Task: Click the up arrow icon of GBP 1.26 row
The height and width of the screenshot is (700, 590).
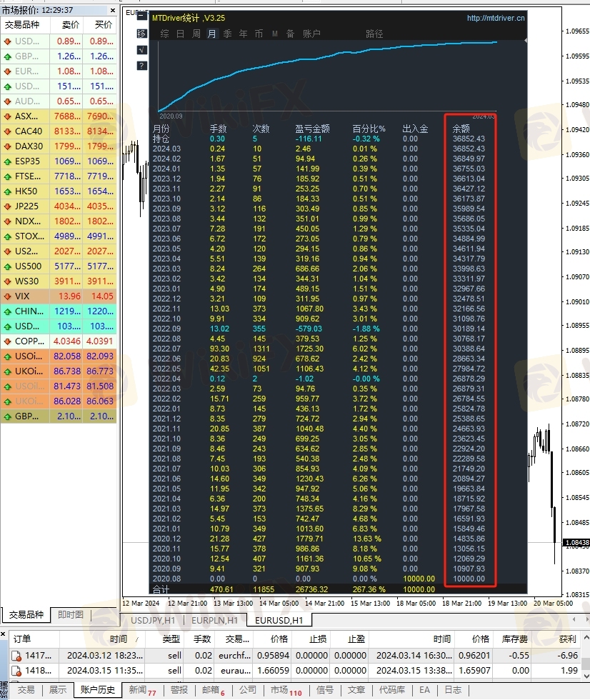Action: pos(8,56)
